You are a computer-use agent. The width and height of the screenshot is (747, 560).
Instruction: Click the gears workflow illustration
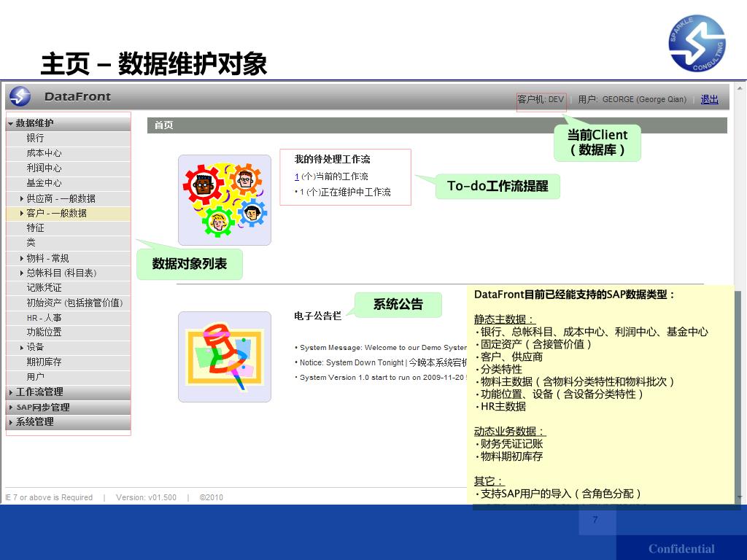[225, 200]
